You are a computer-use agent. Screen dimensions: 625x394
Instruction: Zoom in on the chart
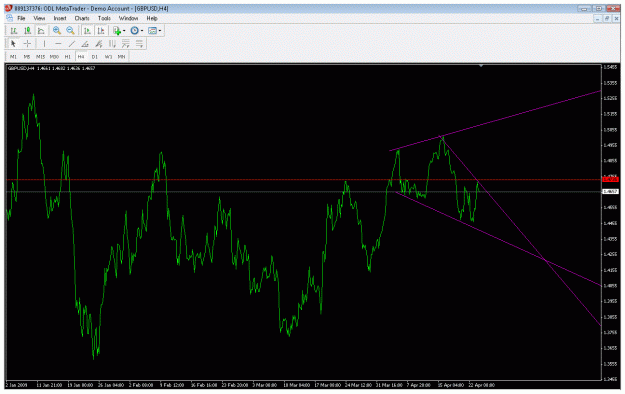[57, 31]
